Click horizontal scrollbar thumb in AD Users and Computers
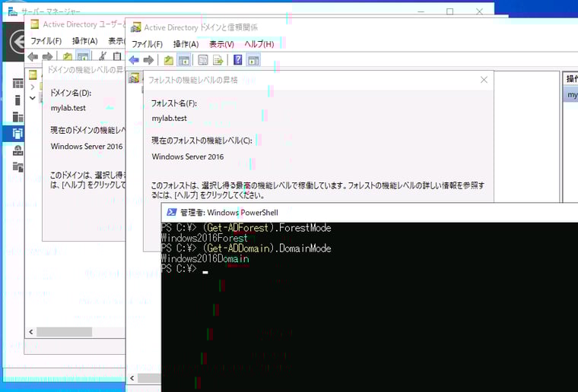 (64, 332)
